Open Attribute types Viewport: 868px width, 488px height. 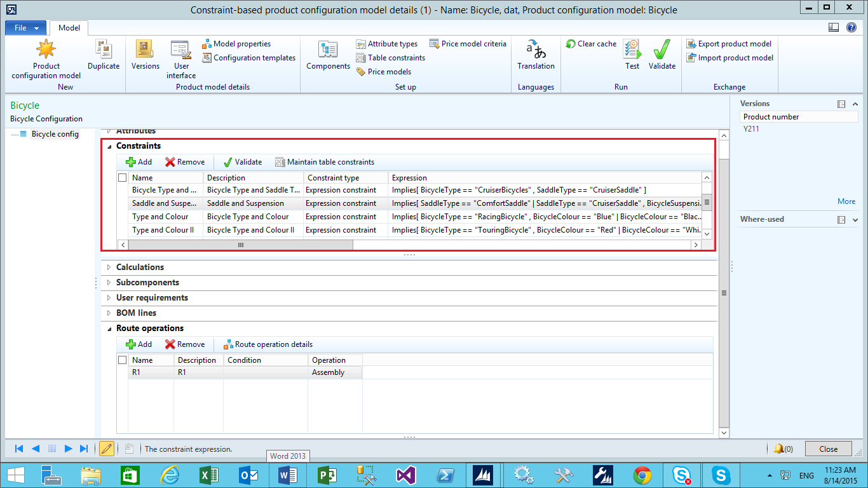click(386, 44)
